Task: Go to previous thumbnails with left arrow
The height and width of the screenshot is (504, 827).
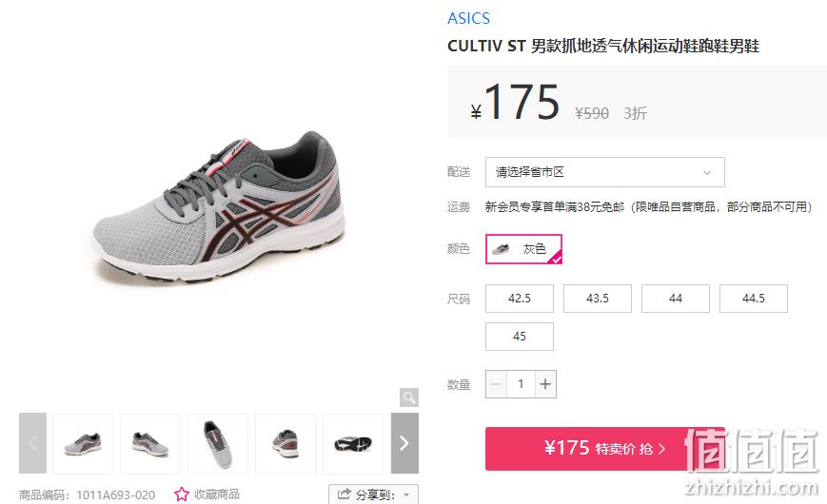Action: click(x=32, y=443)
